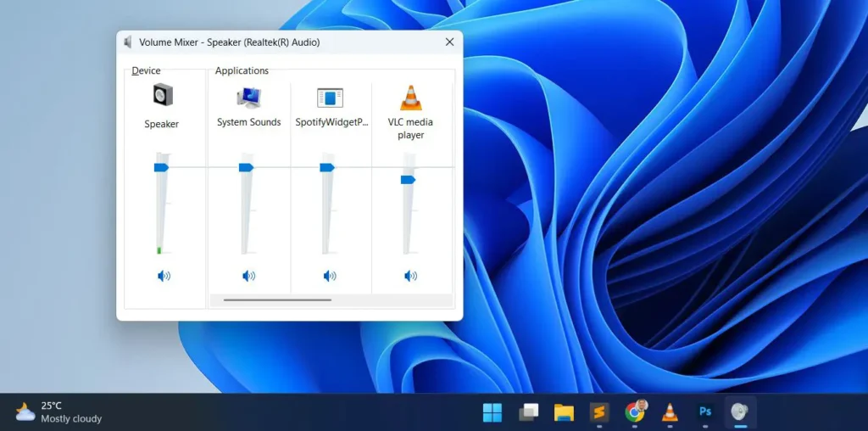Open the weather widget showing 25°C
The height and width of the screenshot is (431, 868).
click(x=58, y=412)
